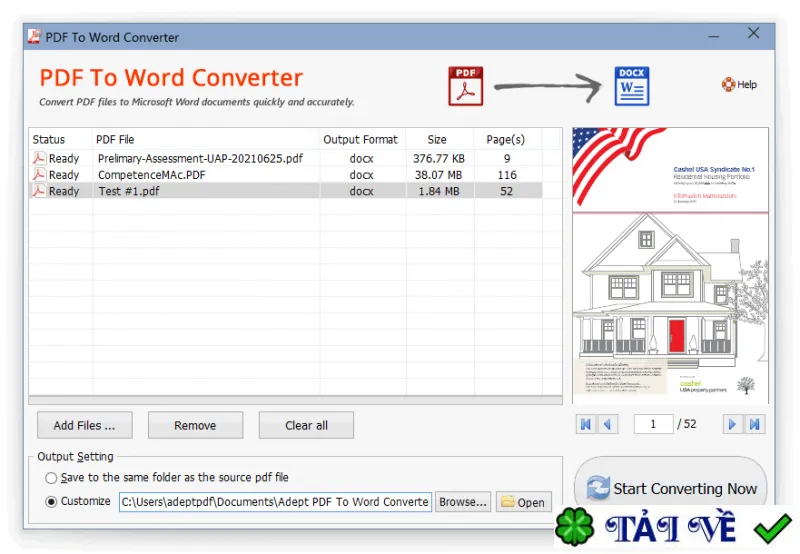
Task: Select Prelimary-Assessment-UAP-20210625.pdf file name
Action: pyautogui.click(x=201, y=159)
